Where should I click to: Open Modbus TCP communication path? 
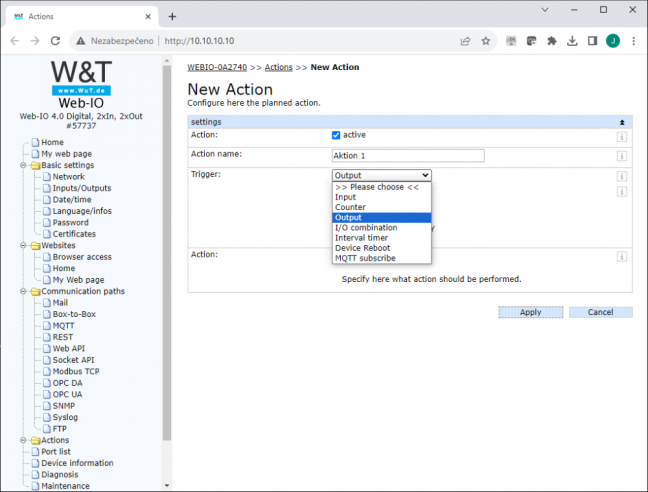tap(76, 372)
